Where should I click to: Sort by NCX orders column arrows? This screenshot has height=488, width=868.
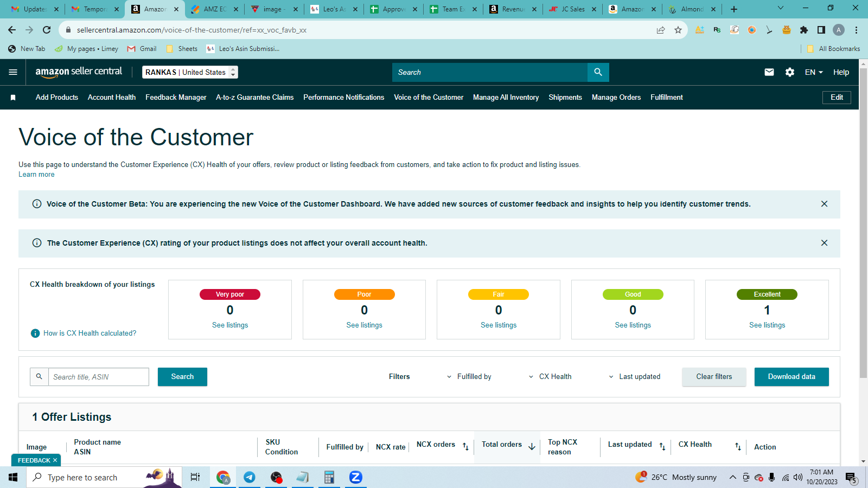[465, 446]
